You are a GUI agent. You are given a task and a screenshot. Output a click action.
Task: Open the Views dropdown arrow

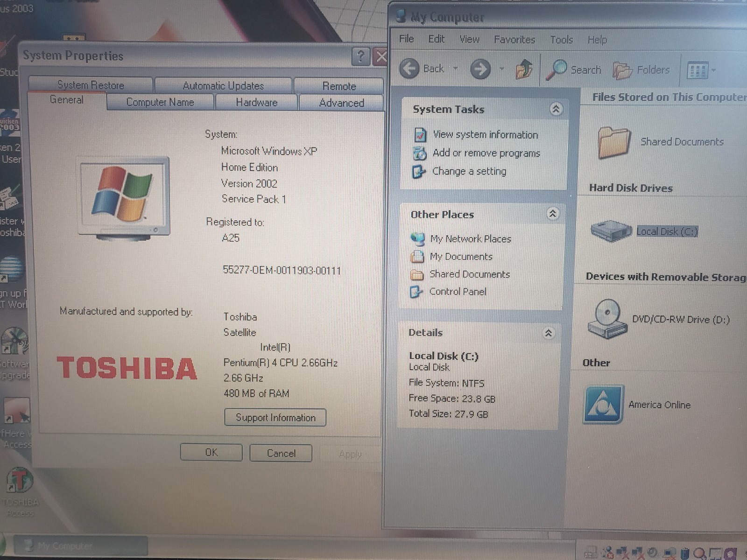click(x=713, y=71)
